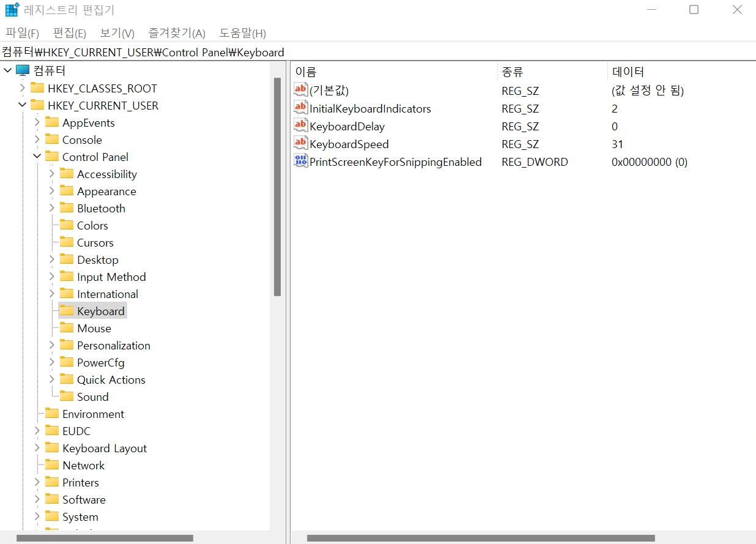This screenshot has width=756, height=544.
Task: Collapse the Control Panel tree node
Action: 37,157
